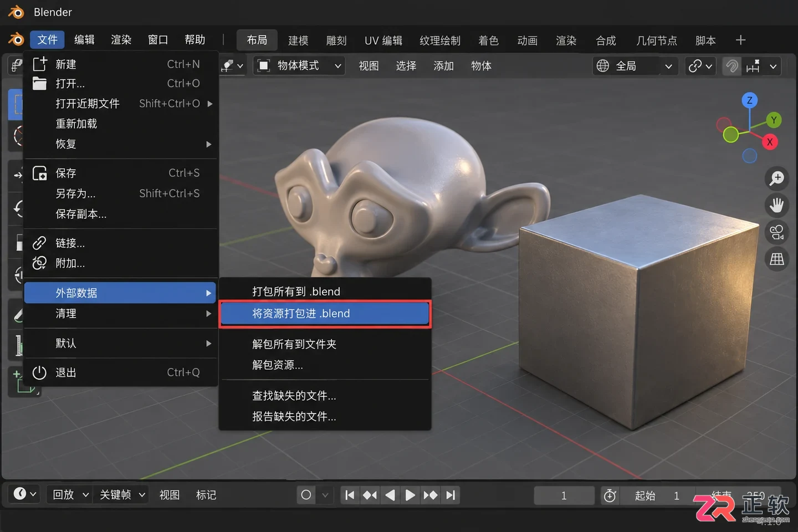Open the 物体模式 mode dropdown

[x=299, y=66]
